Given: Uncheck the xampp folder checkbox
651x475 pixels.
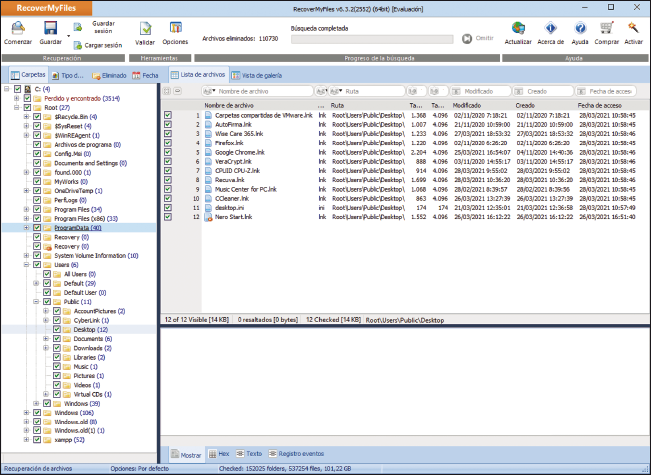Looking at the screenshot, I should click(x=37, y=439).
